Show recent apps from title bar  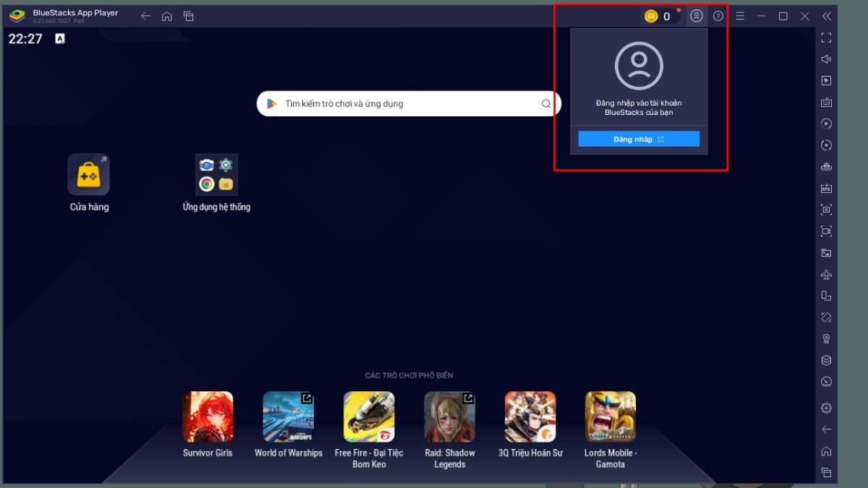(188, 16)
